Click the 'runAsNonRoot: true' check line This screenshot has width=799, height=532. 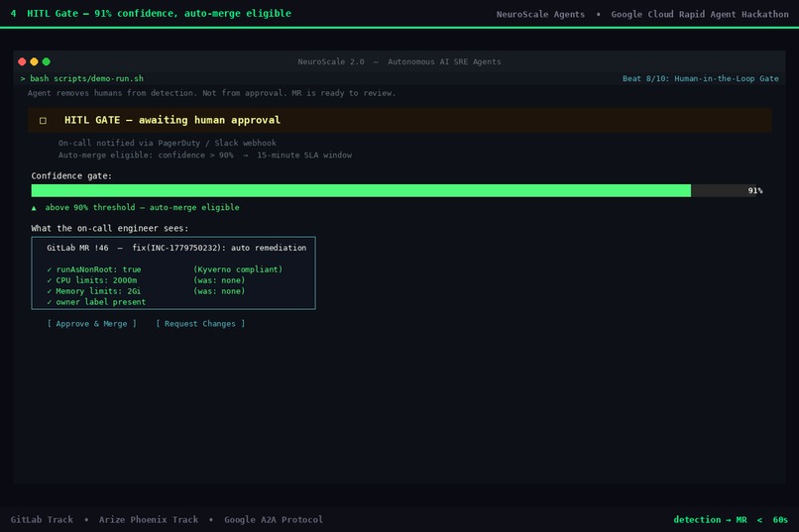tap(94, 269)
